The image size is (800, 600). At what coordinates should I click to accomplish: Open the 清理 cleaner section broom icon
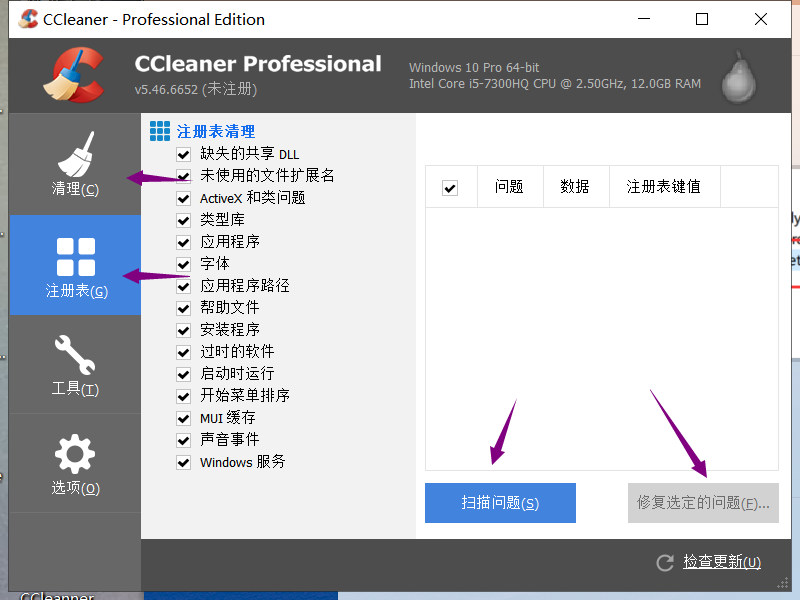(x=76, y=154)
